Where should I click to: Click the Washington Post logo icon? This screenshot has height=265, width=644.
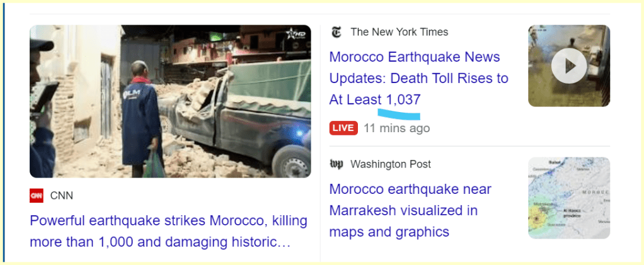336,164
